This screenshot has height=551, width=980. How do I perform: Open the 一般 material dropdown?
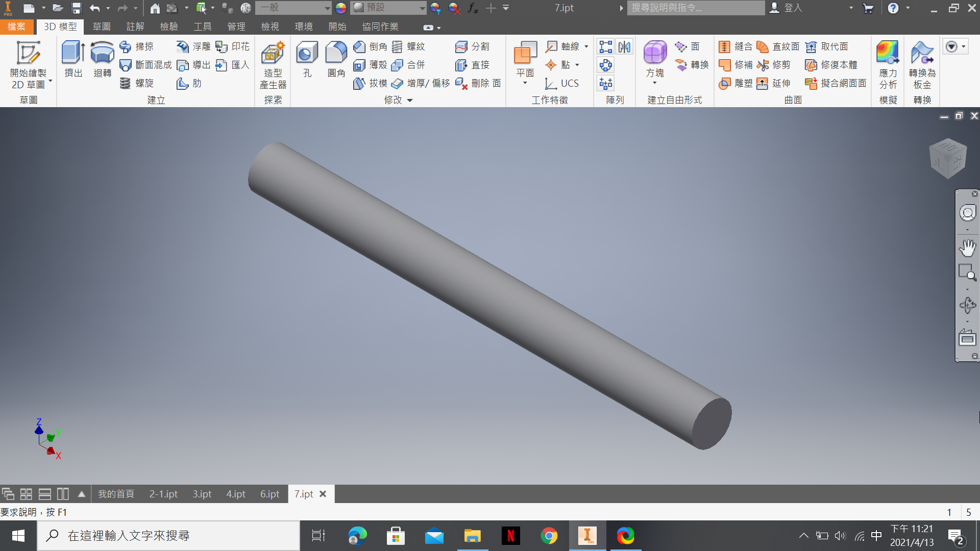tap(327, 8)
